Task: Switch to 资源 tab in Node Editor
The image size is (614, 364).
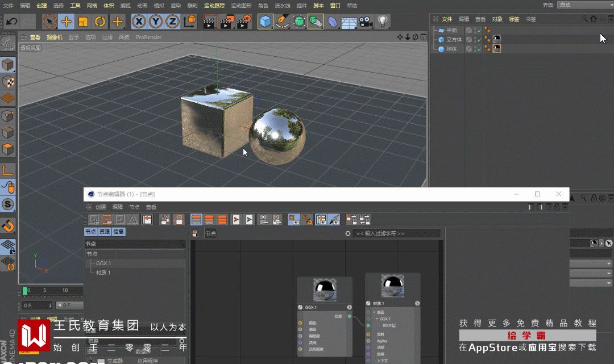Action: pyautogui.click(x=105, y=232)
